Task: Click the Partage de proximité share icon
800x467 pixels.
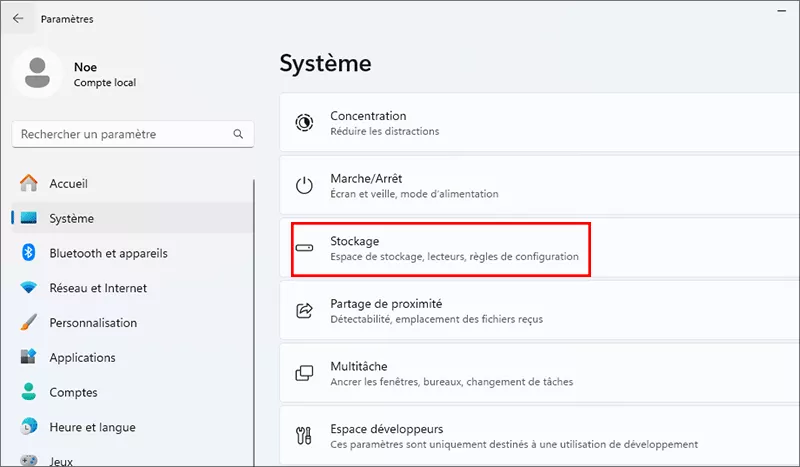Action: tap(304, 311)
